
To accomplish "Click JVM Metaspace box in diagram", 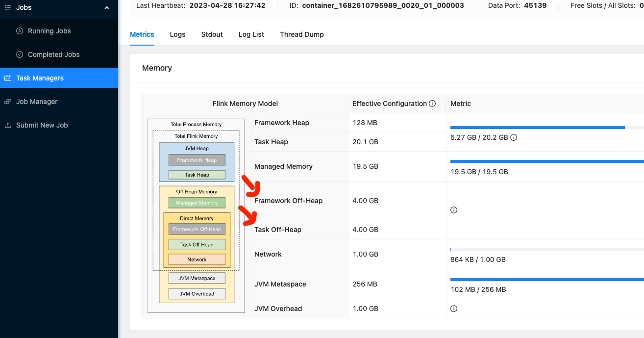I will [x=197, y=278].
